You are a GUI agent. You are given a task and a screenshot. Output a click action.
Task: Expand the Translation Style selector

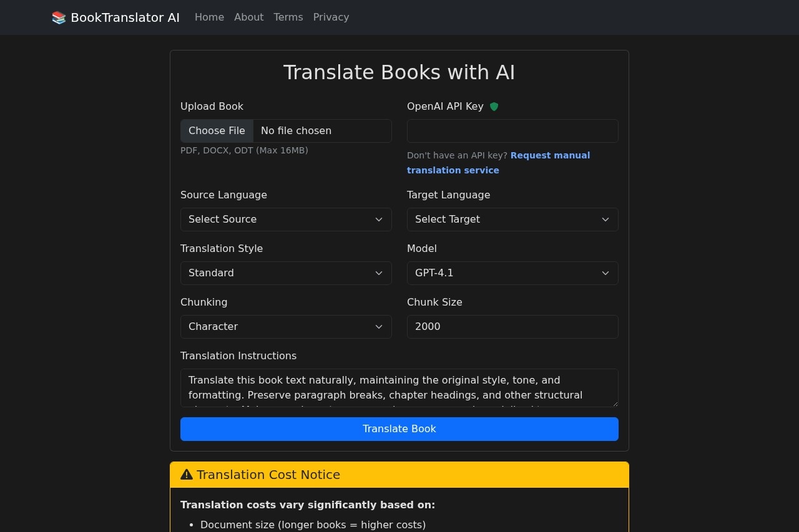[286, 273]
